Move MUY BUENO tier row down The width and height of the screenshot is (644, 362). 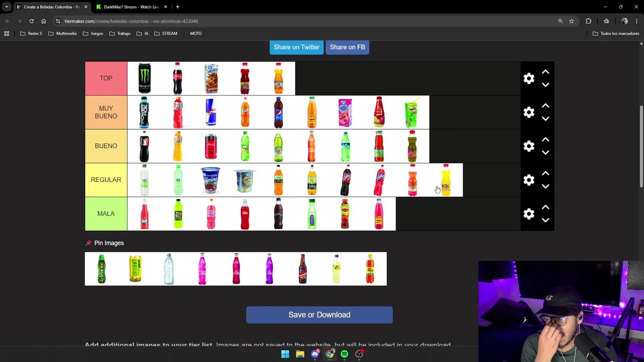point(545,119)
